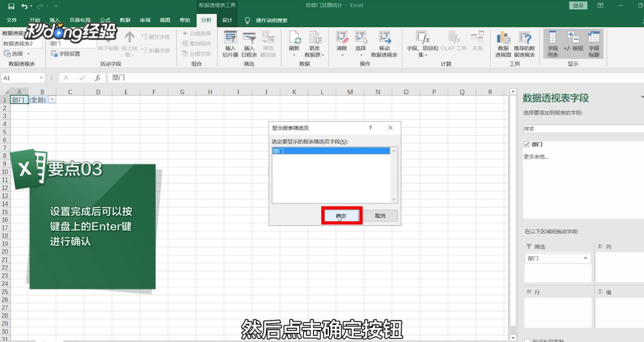The image size is (644, 342).
Task: Click dialog list scrollbar up arrow
Action: (394, 151)
